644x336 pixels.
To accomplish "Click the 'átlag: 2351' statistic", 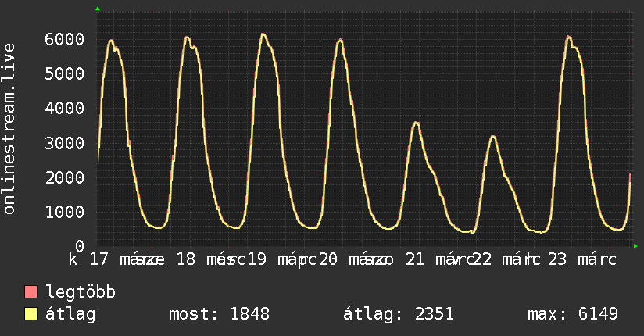I will click(x=399, y=314).
